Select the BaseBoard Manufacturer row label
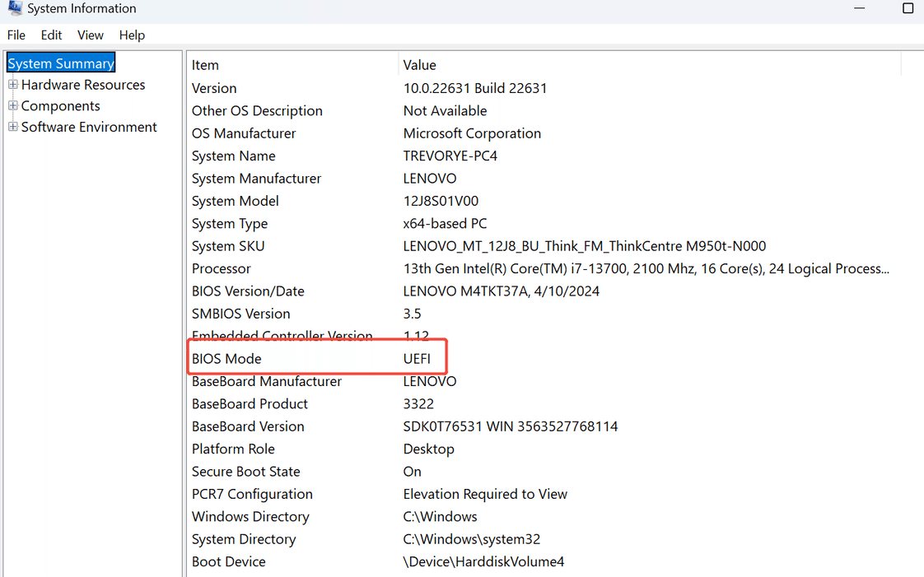This screenshot has height=577, width=924. pos(266,382)
